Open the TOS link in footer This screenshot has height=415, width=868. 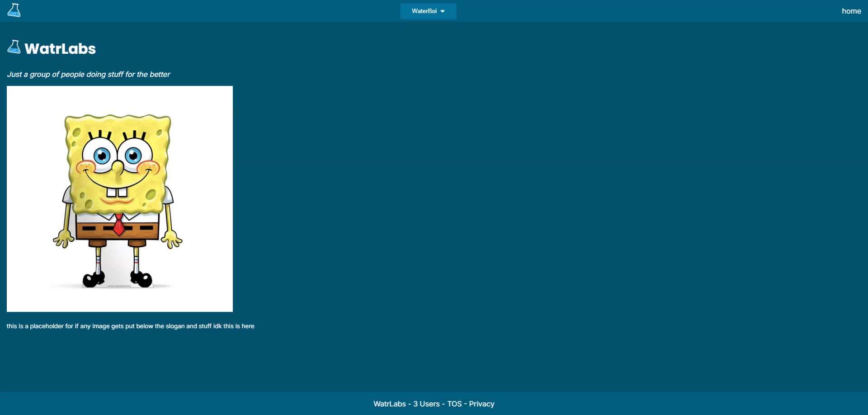point(454,404)
